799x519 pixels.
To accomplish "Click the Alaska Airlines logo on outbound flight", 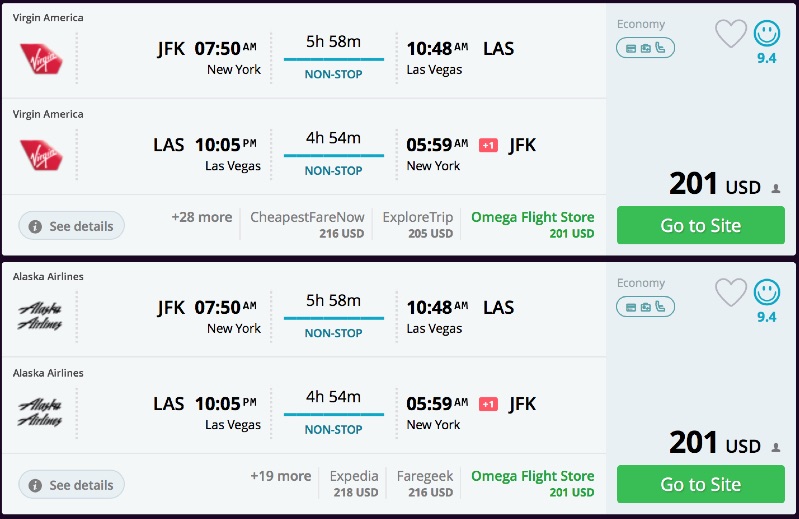I will (x=41, y=318).
